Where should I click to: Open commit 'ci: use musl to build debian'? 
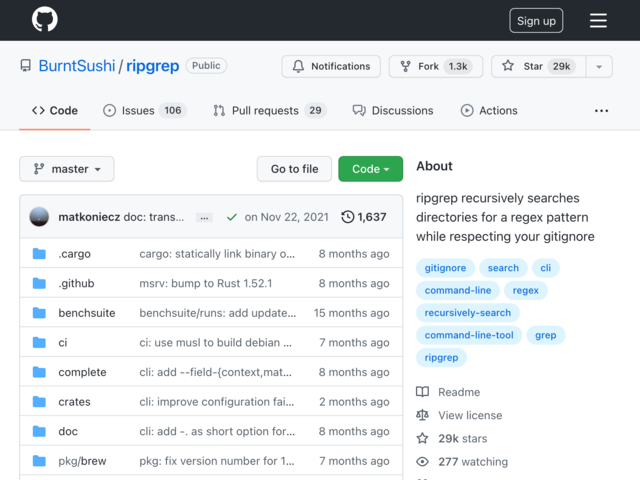pos(216,342)
